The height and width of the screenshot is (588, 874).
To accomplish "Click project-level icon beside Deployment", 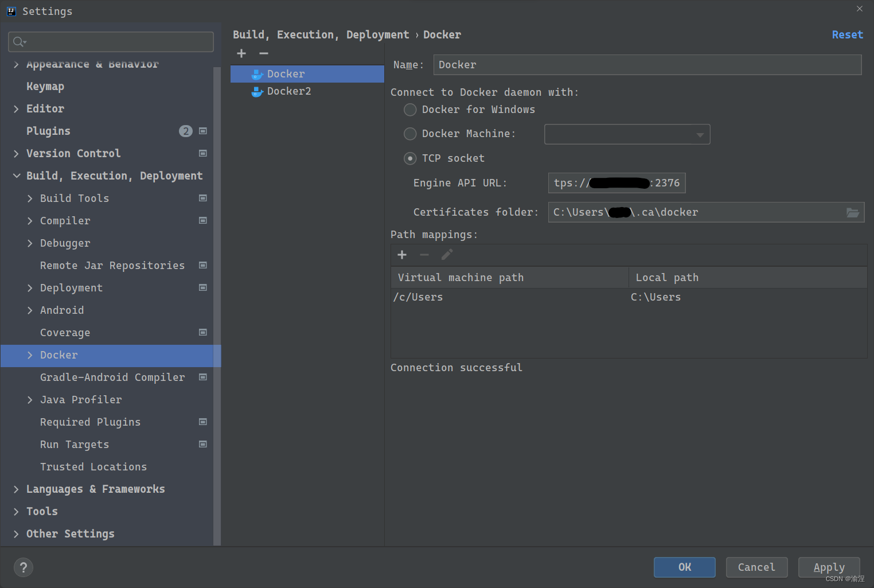I will [202, 288].
